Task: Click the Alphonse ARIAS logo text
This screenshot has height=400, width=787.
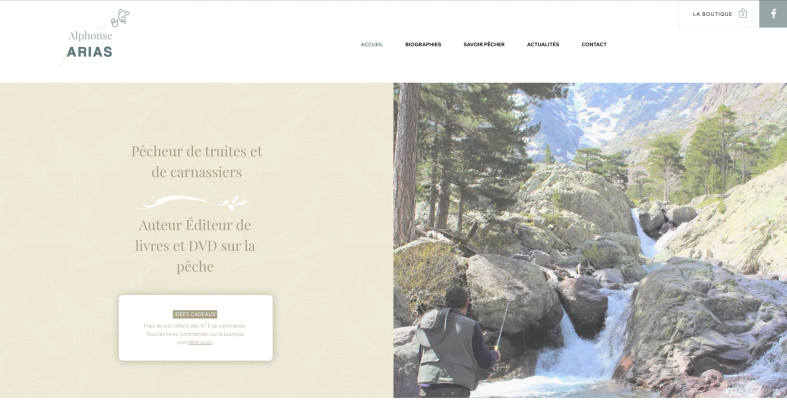Action: (x=90, y=44)
